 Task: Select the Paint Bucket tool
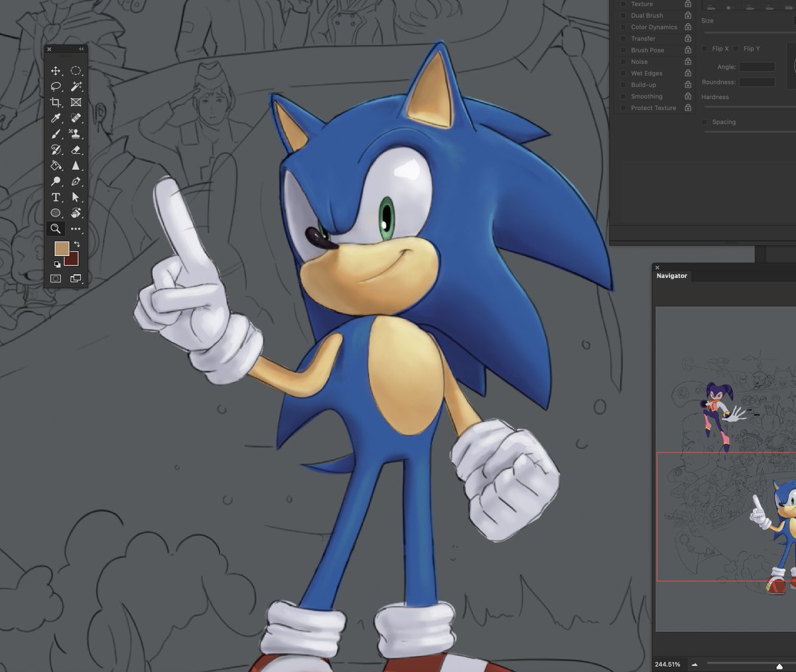click(x=56, y=166)
